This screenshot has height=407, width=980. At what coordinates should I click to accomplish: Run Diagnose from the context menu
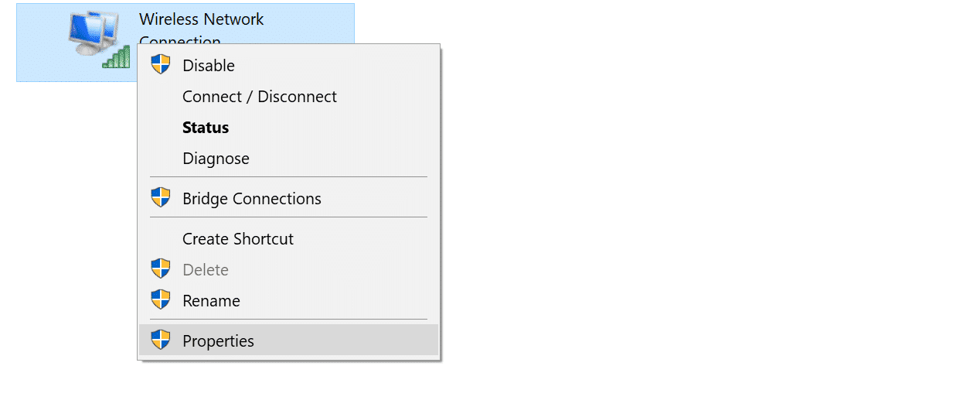coord(216,159)
